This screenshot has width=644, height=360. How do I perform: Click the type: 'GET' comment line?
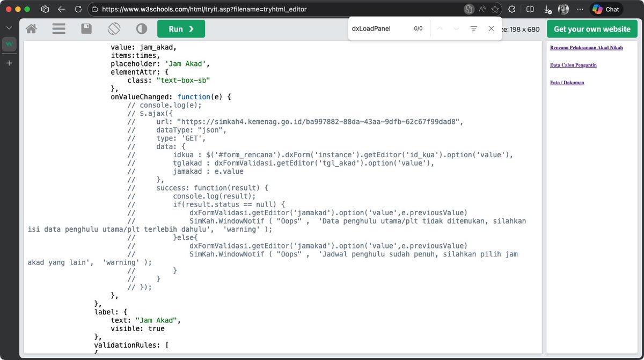pos(167,138)
